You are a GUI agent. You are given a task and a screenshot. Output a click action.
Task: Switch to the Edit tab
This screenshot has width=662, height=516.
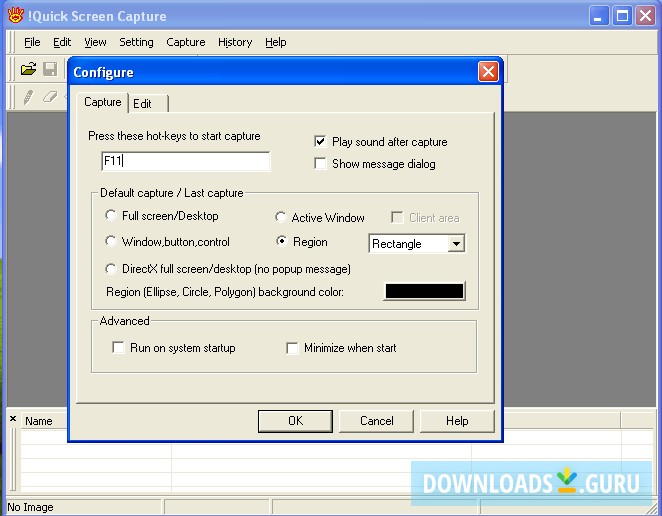pyautogui.click(x=148, y=103)
